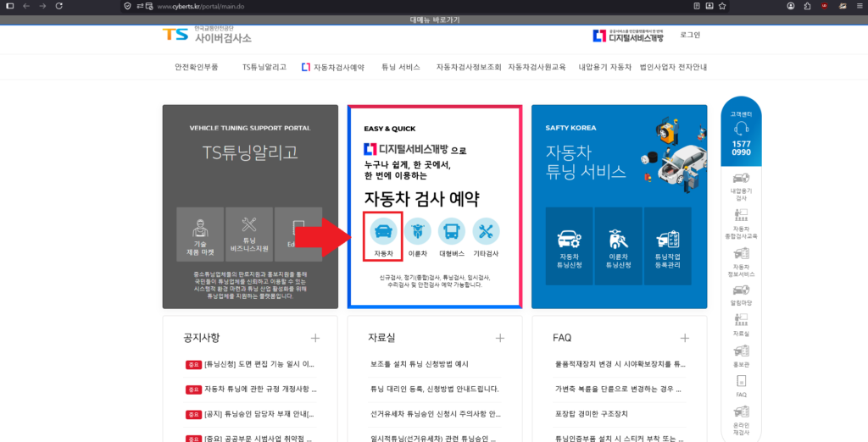
Task: Open 기술 제품 마켓 mechanic icon tile
Action: [200, 235]
